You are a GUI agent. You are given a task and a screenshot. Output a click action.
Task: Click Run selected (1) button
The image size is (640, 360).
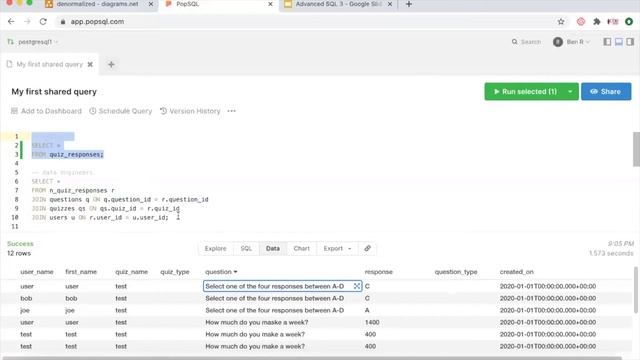click(525, 91)
